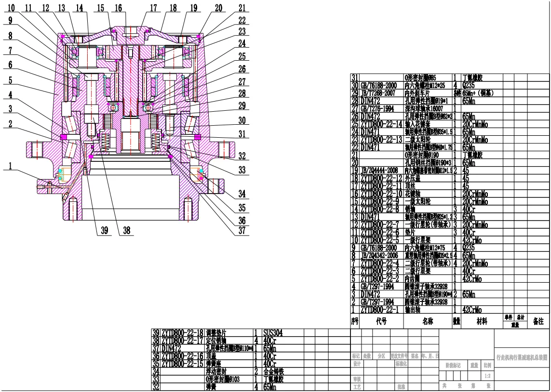This screenshot has width=551, height=392.
Task: Click part code ZYTD800-22-18
Action: point(182,332)
